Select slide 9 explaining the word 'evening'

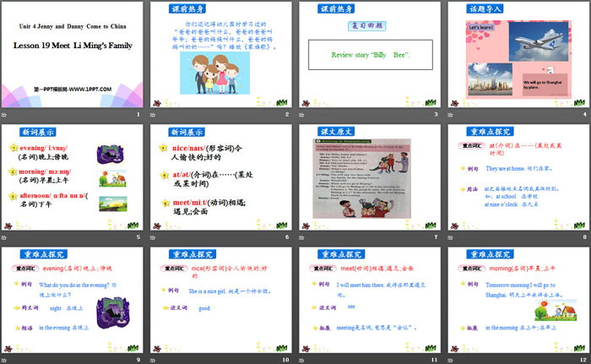72,300
